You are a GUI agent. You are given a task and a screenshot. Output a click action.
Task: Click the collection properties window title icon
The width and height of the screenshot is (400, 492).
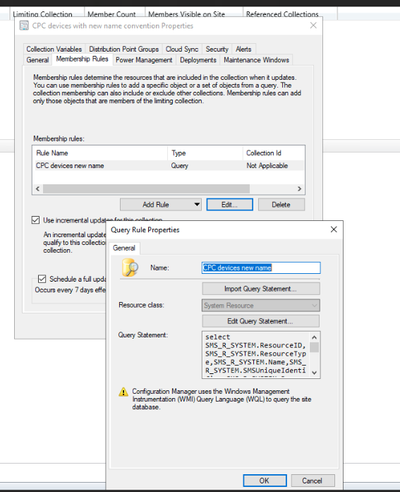click(24, 26)
